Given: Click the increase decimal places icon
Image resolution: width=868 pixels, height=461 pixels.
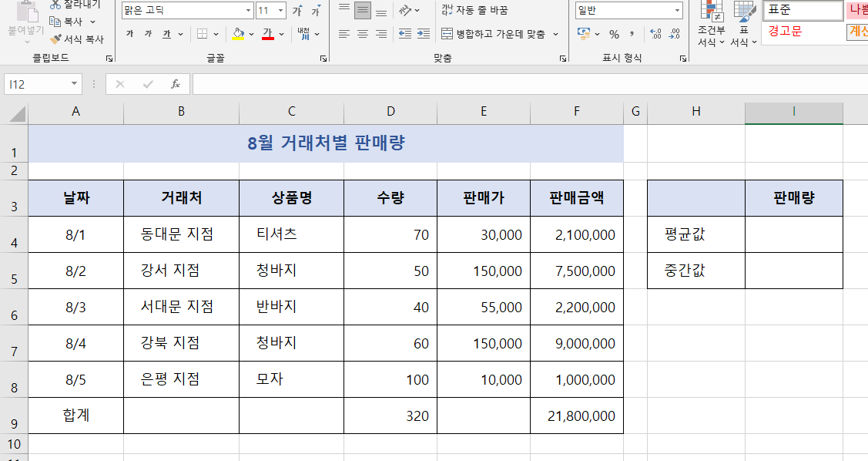Looking at the screenshot, I should (655, 35).
